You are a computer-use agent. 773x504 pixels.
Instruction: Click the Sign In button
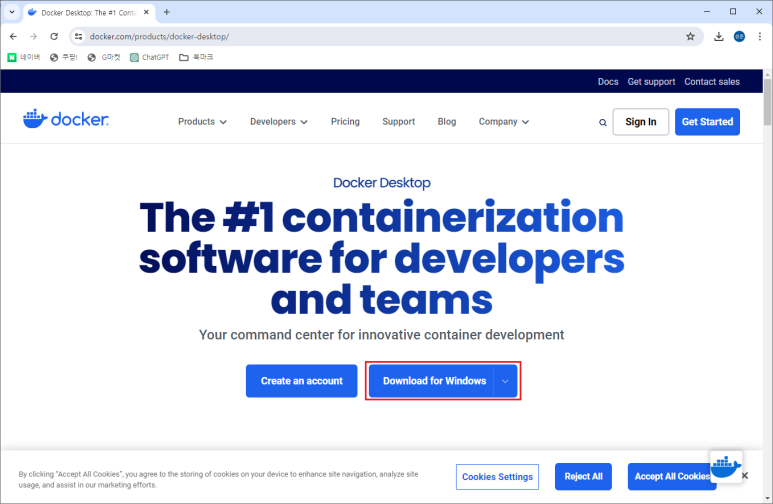[640, 122]
